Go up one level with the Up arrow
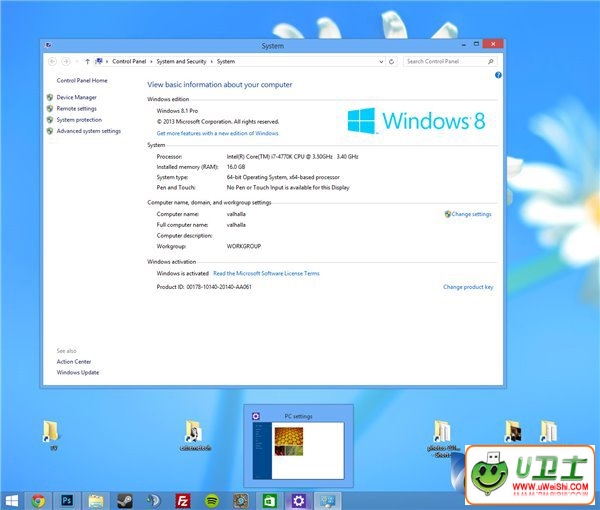600x510 pixels. [87, 61]
